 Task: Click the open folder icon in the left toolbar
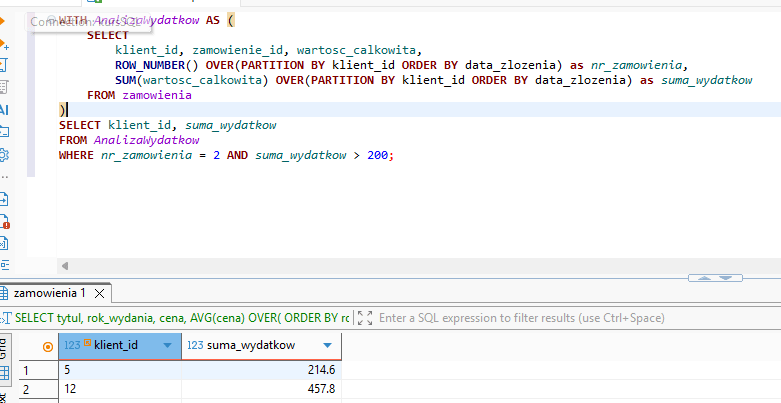pyautogui.click(x=4, y=131)
